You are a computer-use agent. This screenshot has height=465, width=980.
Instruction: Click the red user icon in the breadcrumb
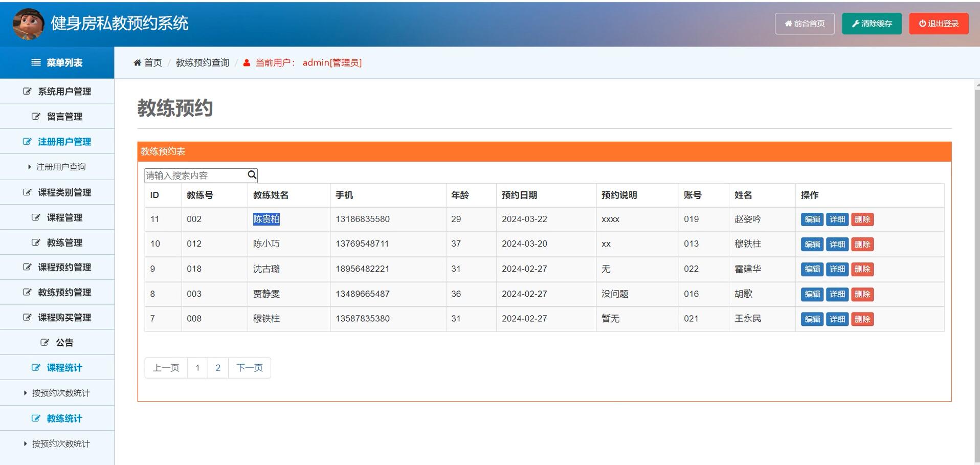pos(247,63)
